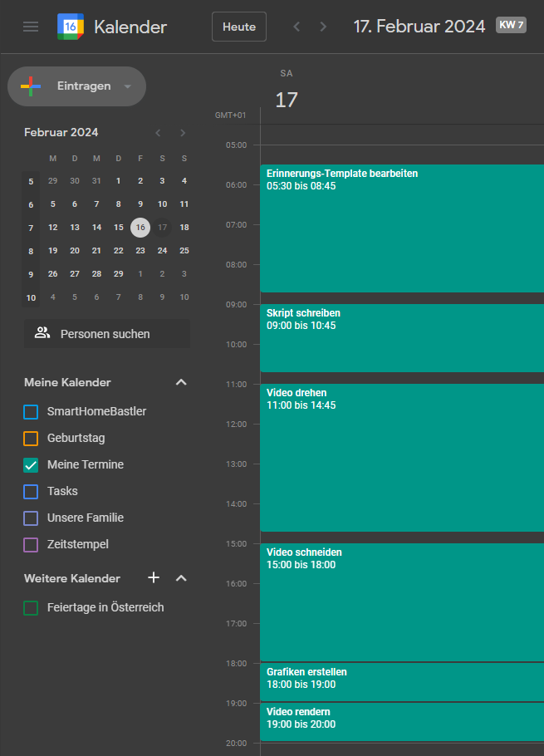The image size is (544, 756).
Task: Click the Eintragen create button
Action: pyautogui.click(x=76, y=86)
